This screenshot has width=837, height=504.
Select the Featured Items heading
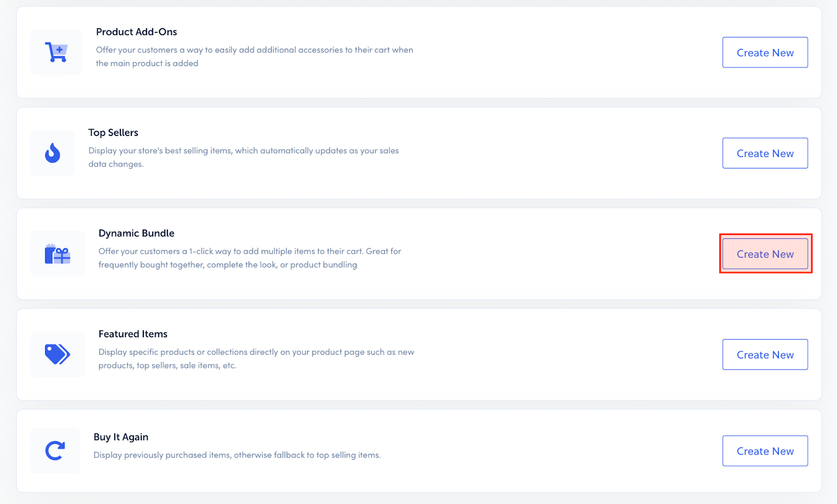pos(133,334)
